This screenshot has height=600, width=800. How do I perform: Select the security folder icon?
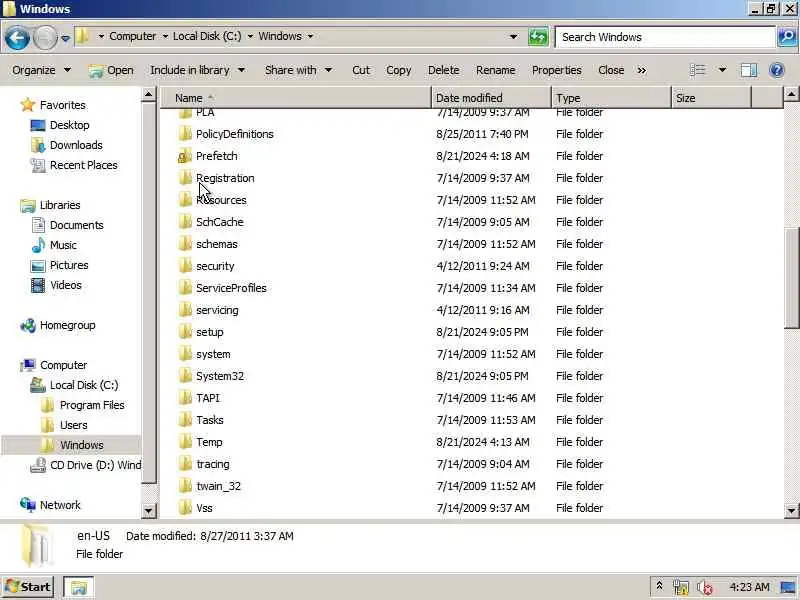click(x=185, y=266)
